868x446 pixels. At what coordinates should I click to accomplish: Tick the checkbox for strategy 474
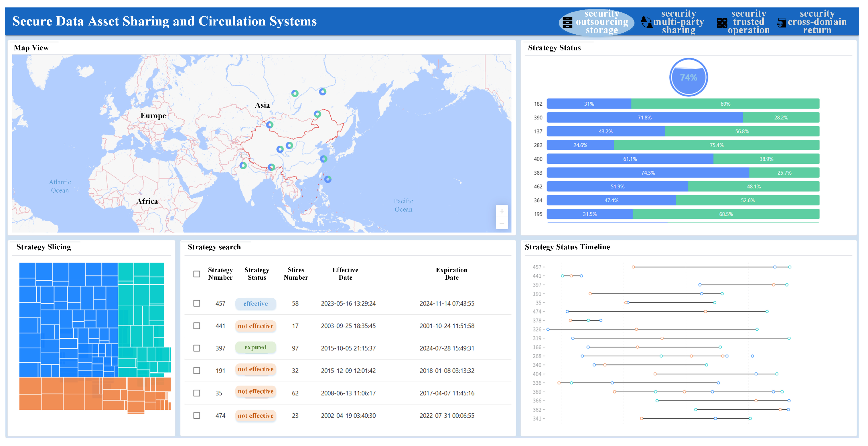click(196, 416)
